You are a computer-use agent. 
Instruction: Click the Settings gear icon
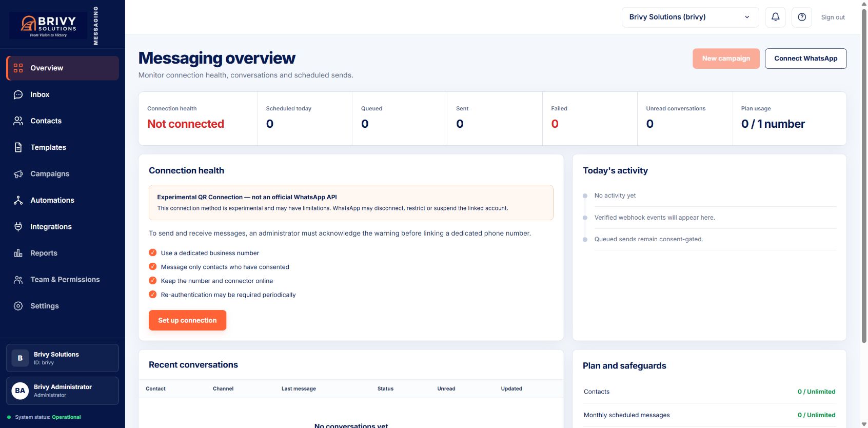(x=18, y=306)
